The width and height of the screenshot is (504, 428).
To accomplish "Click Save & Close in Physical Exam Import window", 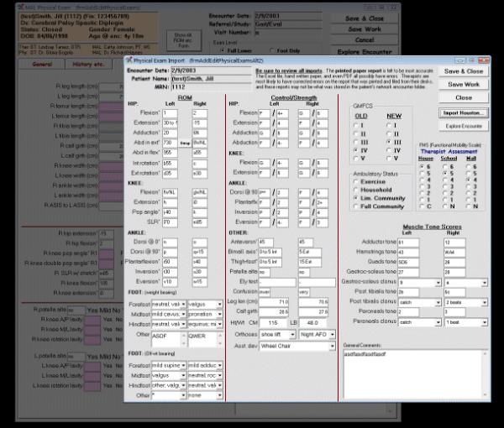I will pyautogui.click(x=464, y=71).
